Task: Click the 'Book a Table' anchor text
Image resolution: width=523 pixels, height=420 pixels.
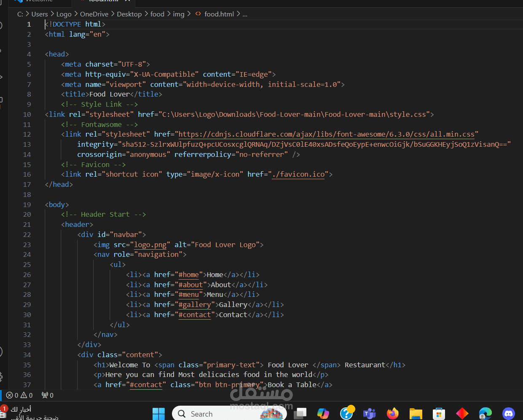Action: tap(292, 385)
